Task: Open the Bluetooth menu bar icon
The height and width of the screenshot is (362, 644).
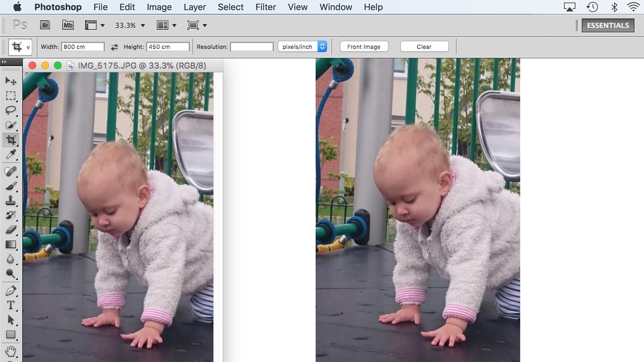Action: [x=614, y=7]
